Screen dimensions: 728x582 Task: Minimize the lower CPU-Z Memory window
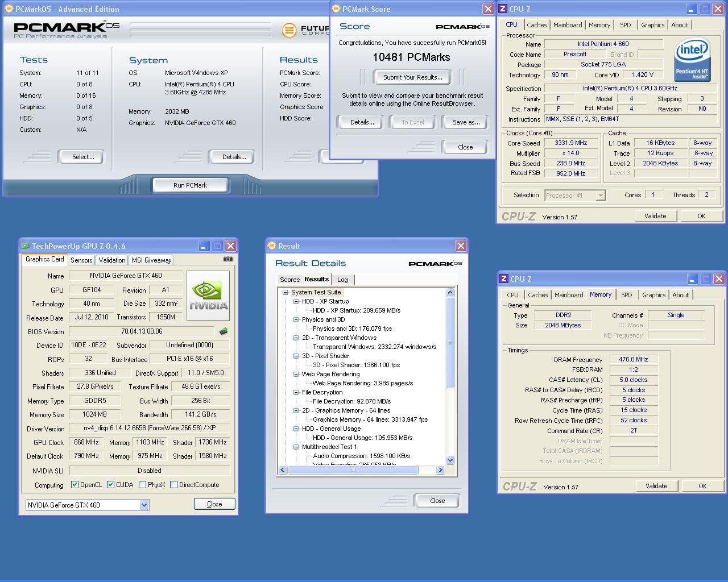692,278
